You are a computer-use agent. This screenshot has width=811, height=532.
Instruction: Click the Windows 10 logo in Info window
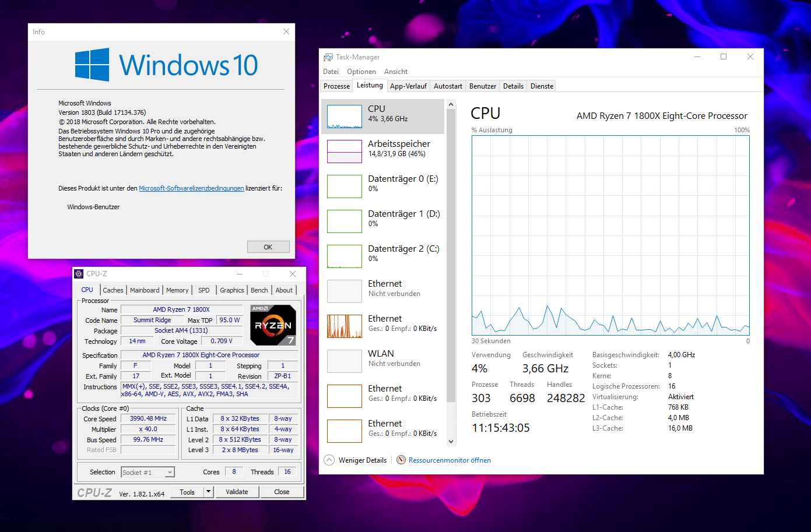click(167, 65)
